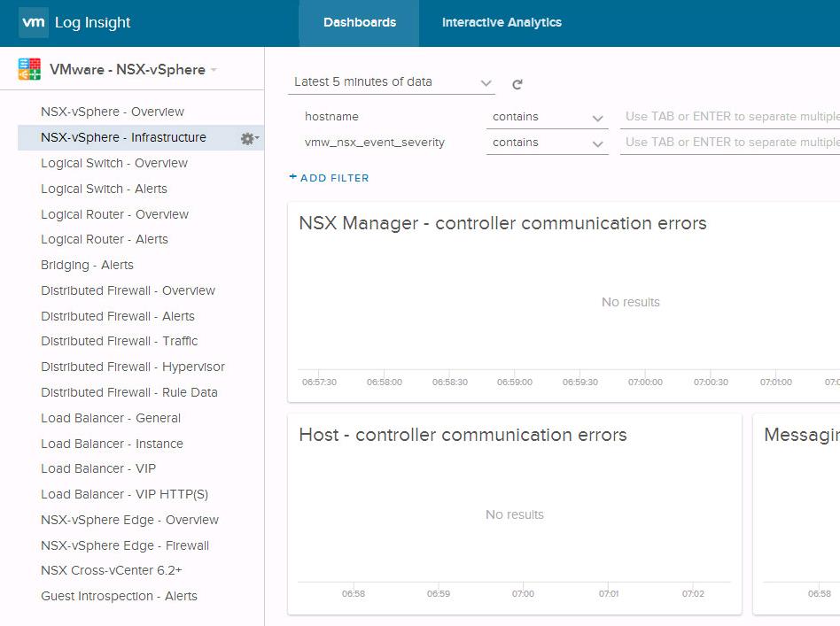The image size is (840, 626).
Task: Click the VMware vm logo icon
Action: click(x=33, y=22)
